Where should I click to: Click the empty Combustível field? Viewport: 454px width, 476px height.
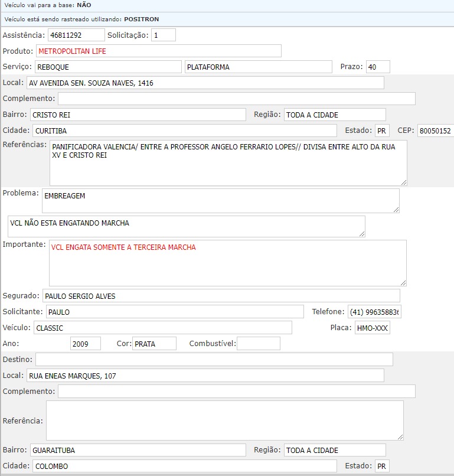point(258,344)
